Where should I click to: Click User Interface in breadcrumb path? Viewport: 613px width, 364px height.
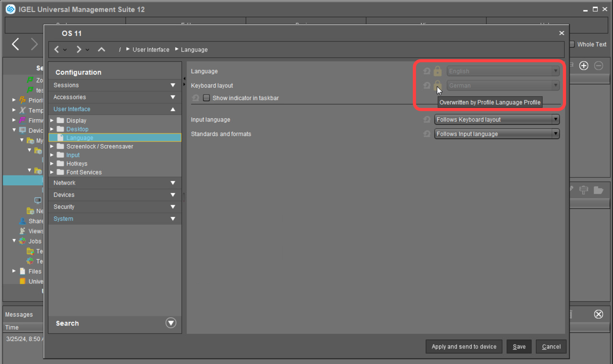tap(151, 49)
